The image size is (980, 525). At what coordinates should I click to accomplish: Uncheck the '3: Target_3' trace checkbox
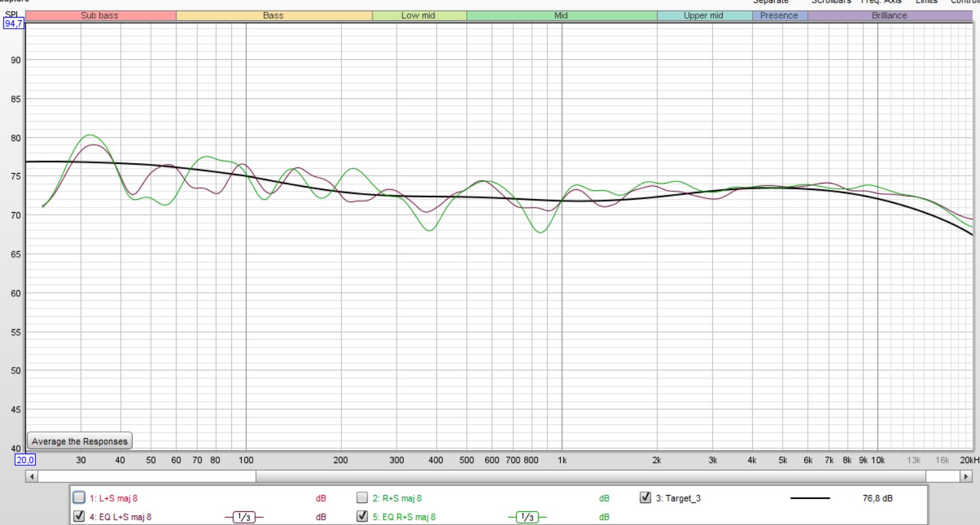click(645, 498)
